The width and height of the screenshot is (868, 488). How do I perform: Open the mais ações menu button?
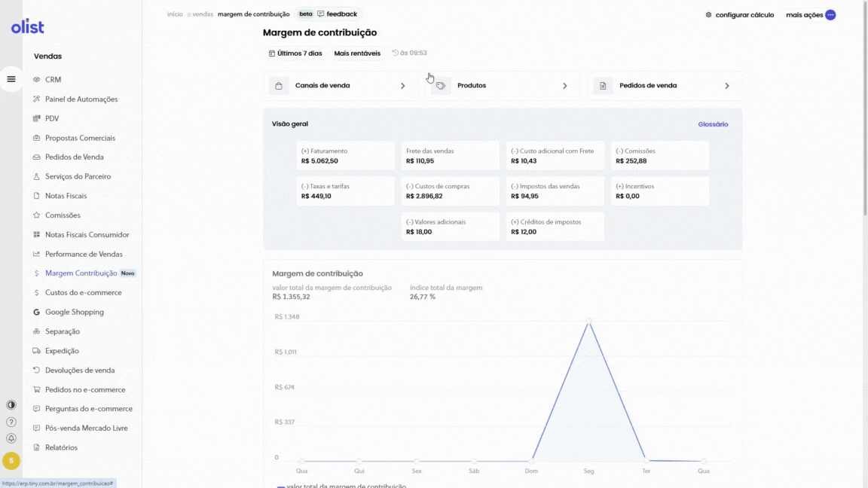[830, 15]
